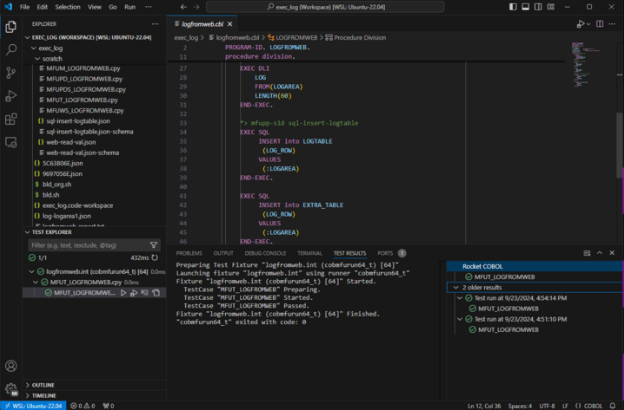The width and height of the screenshot is (624, 410).
Task: Click the Explorer more actions ellipsis
Action: point(155,24)
